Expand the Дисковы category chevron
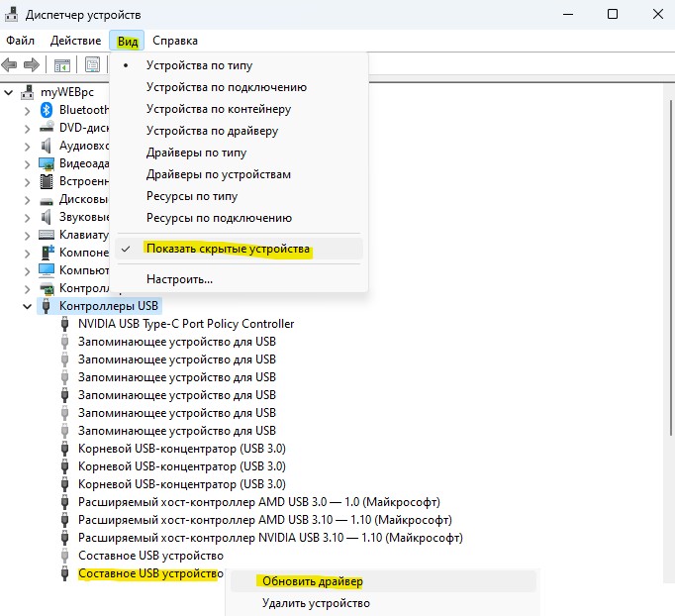The image size is (675, 616). 27,200
